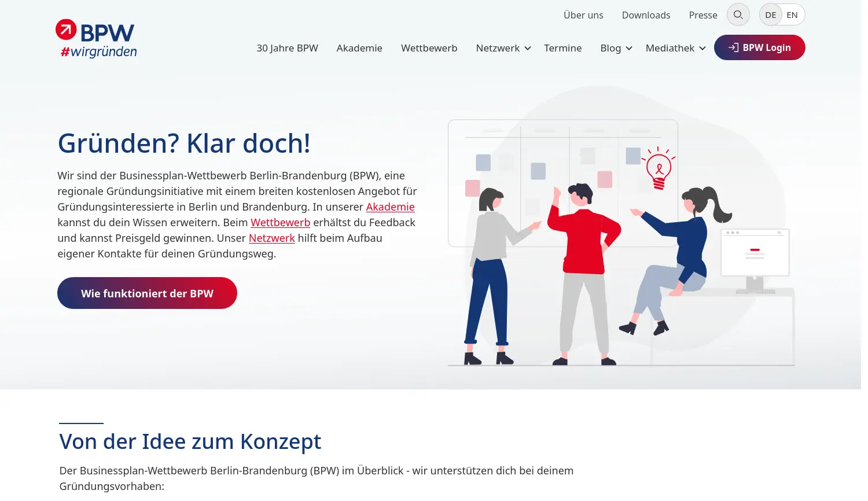This screenshot has height=501, width=868.
Task: Switch language to EN
Action: (792, 14)
